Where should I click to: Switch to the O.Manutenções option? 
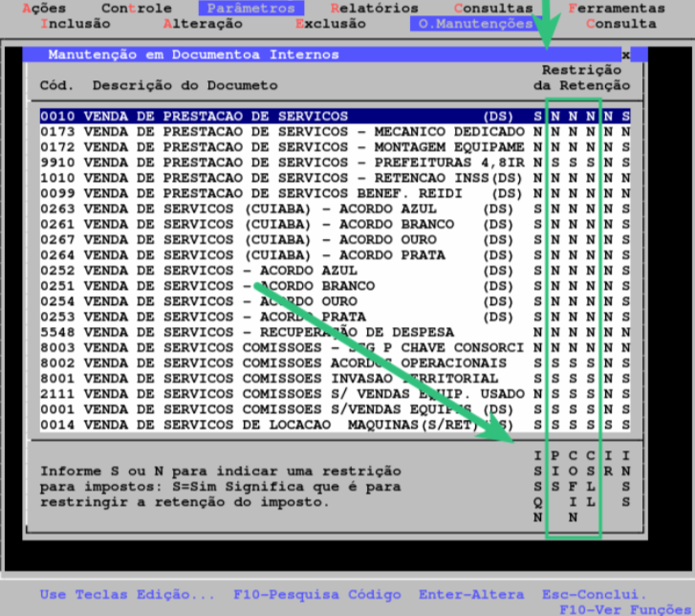(x=475, y=23)
